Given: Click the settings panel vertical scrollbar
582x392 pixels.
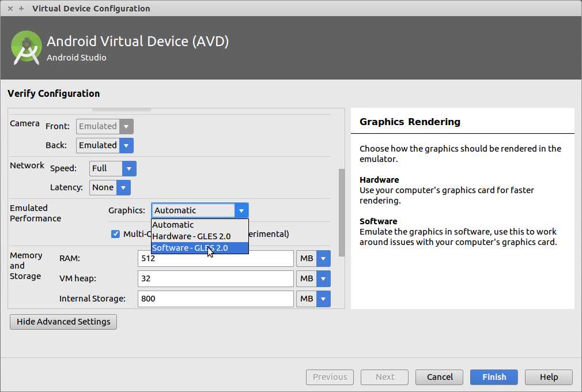Looking at the screenshot, I should tap(342, 212).
